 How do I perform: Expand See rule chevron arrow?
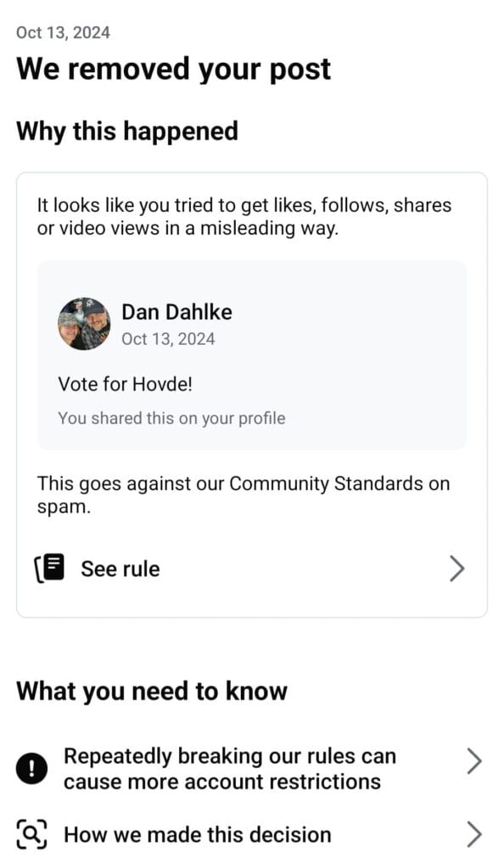tap(457, 569)
